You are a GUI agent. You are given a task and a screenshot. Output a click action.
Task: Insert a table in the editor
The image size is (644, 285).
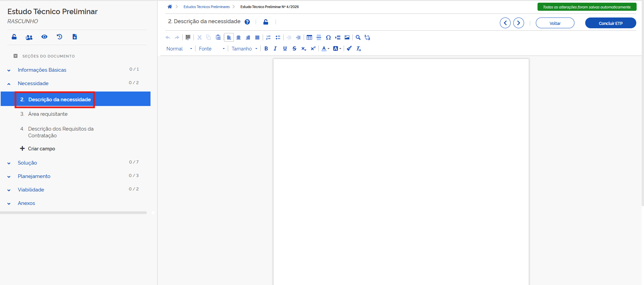[x=309, y=37]
